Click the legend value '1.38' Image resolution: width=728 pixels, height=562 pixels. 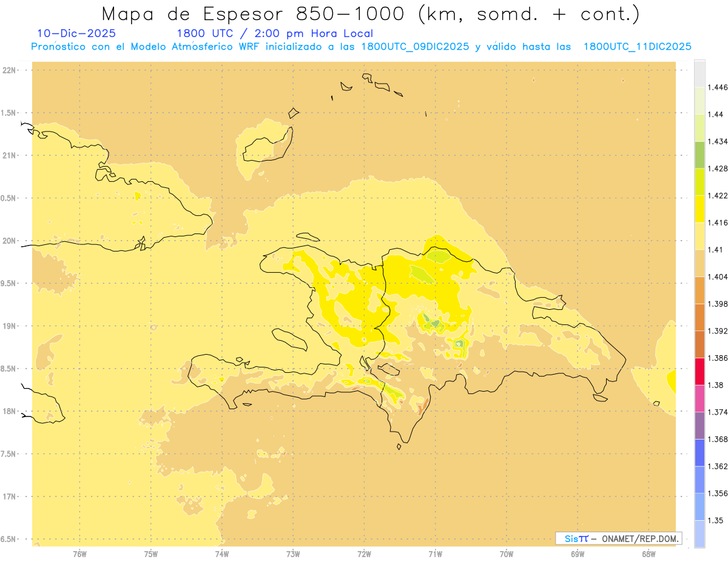pyautogui.click(x=716, y=385)
